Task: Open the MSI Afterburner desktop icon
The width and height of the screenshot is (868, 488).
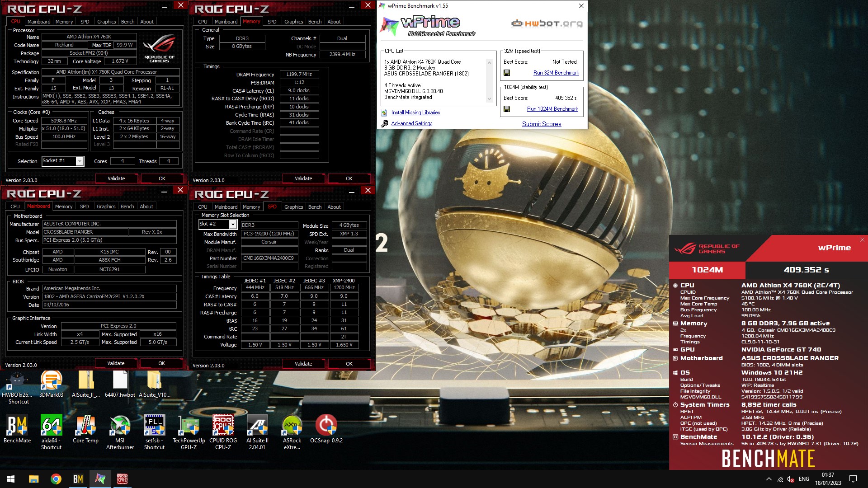Action: point(120,432)
